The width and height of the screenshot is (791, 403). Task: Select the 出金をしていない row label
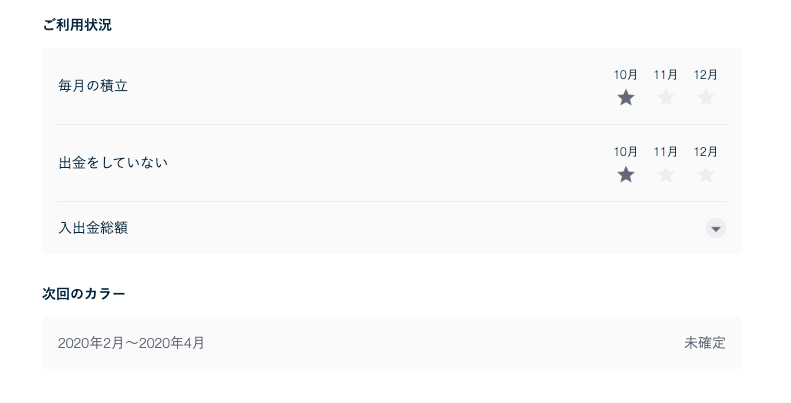[113, 162]
